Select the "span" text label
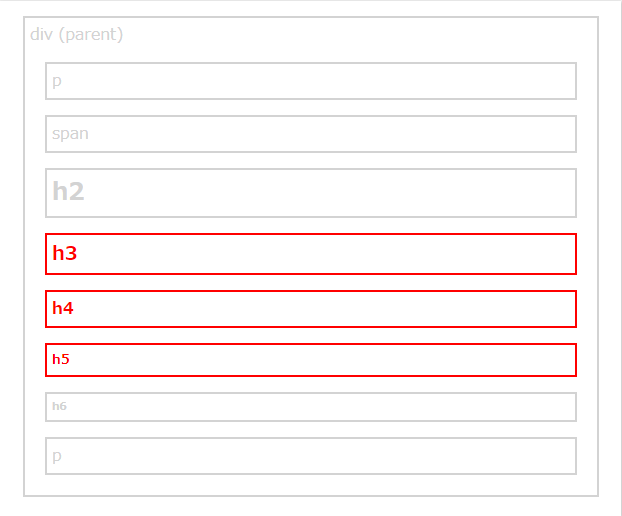Screen dimensions: 622x516 pos(70,133)
